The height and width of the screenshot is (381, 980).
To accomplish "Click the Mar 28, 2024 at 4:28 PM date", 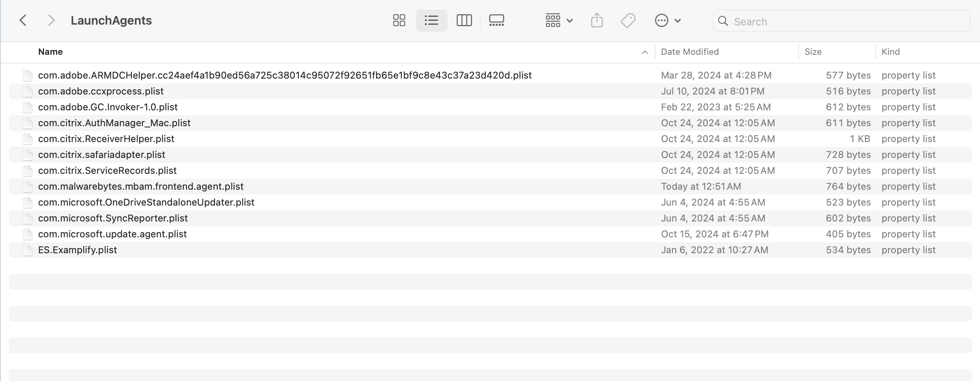I will (716, 75).
